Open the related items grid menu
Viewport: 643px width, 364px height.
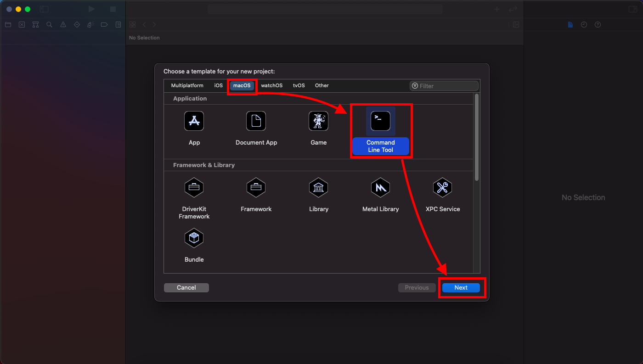click(132, 25)
